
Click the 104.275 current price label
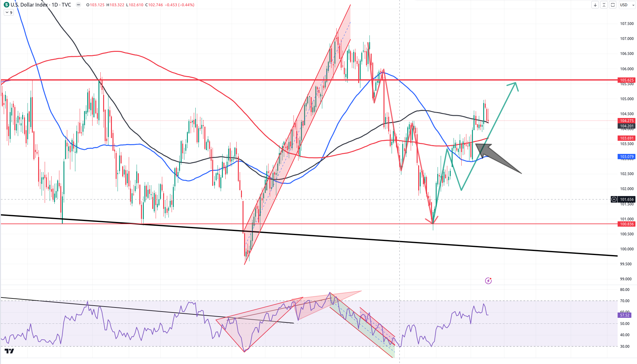[x=627, y=121]
